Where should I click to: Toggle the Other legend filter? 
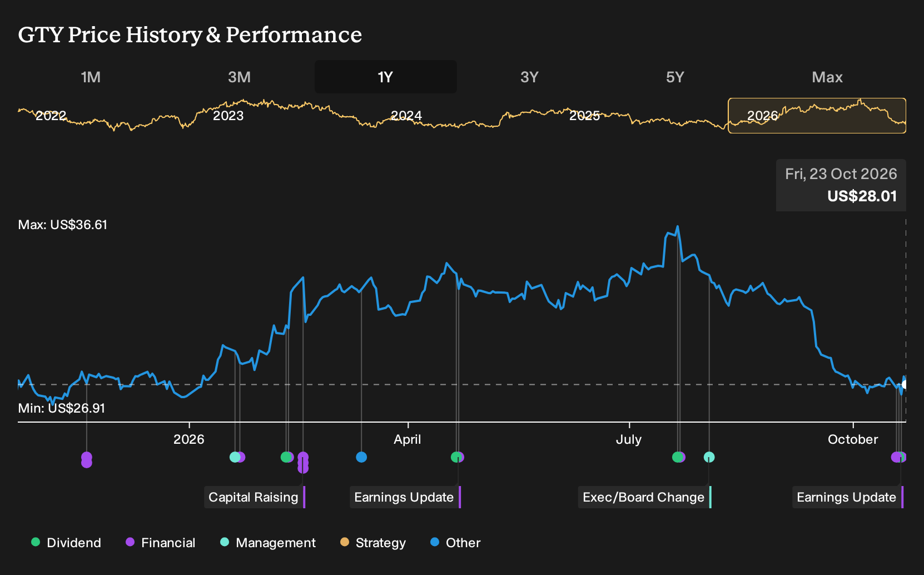pyautogui.click(x=455, y=543)
